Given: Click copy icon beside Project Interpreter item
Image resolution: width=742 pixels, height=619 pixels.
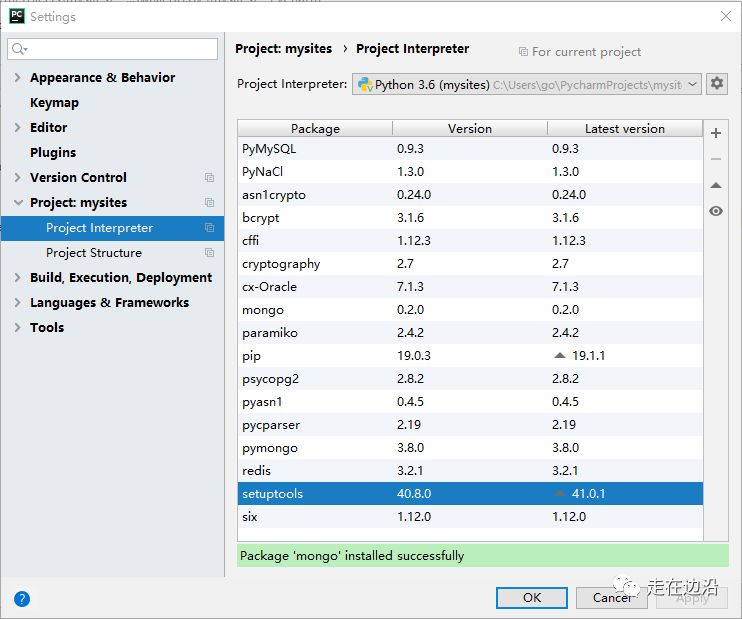Looking at the screenshot, I should pyautogui.click(x=209, y=228).
